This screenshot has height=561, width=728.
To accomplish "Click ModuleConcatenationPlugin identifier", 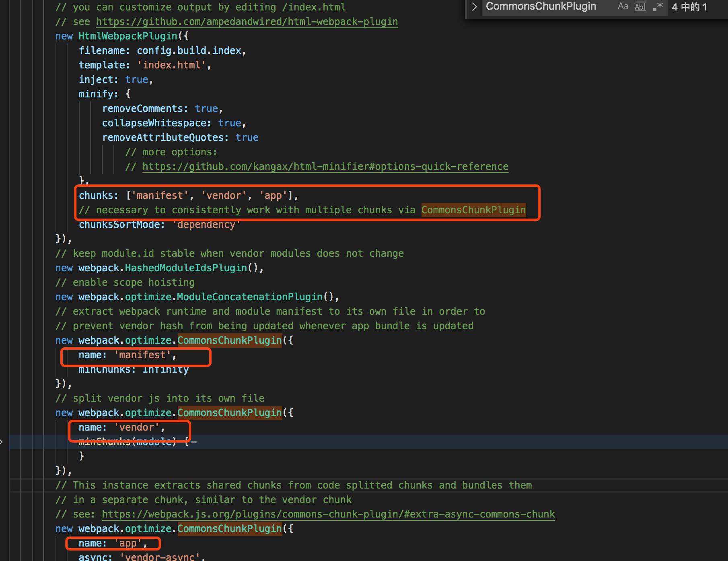I will click(250, 297).
